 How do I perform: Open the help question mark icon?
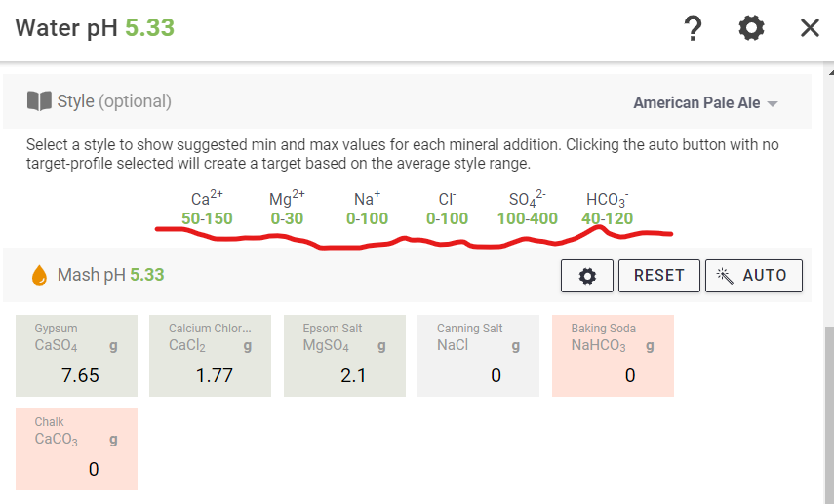tap(693, 28)
